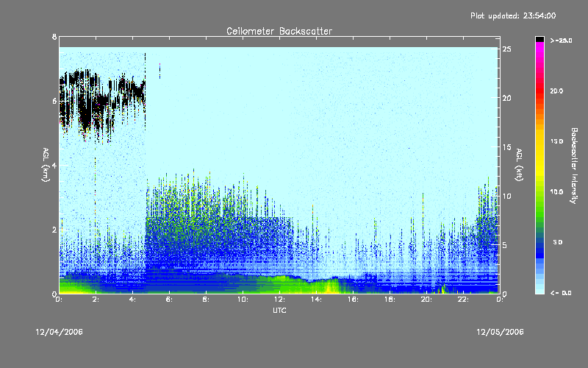The height and width of the screenshot is (368, 588).
Task: Click the '2:' hour tick on x-axis
Action: click(96, 300)
